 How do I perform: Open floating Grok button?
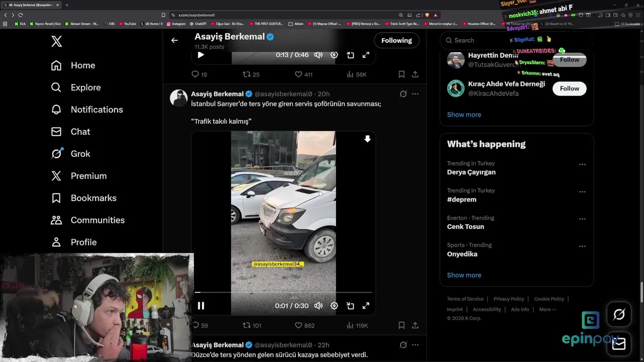(x=619, y=315)
